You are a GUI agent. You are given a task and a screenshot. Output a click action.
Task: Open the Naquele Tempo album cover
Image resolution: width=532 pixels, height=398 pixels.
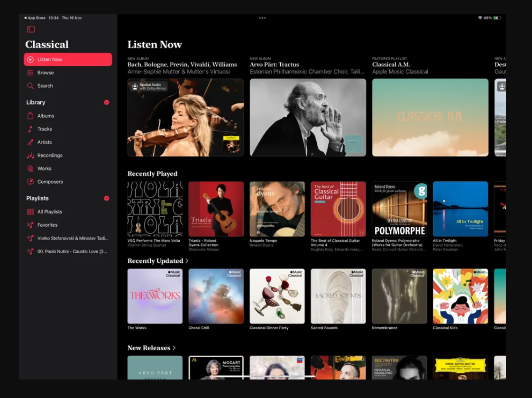click(277, 209)
